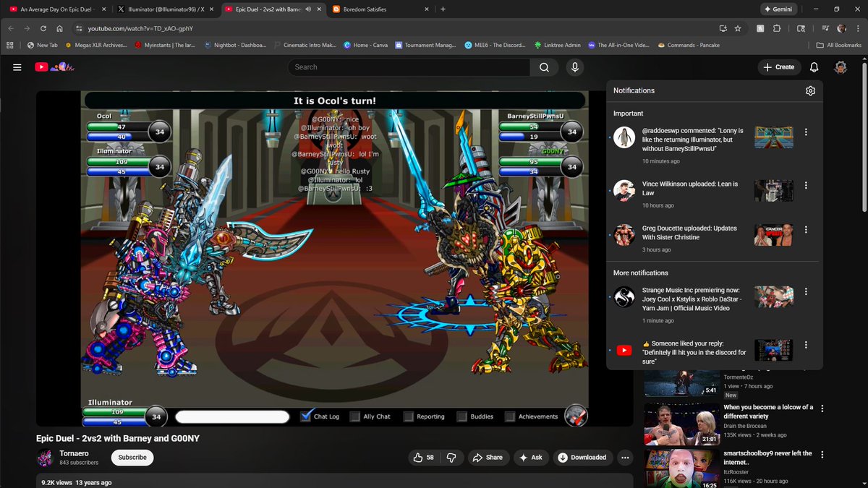868x488 pixels.
Task: Open options for Strange Music notification
Action: click(806, 292)
